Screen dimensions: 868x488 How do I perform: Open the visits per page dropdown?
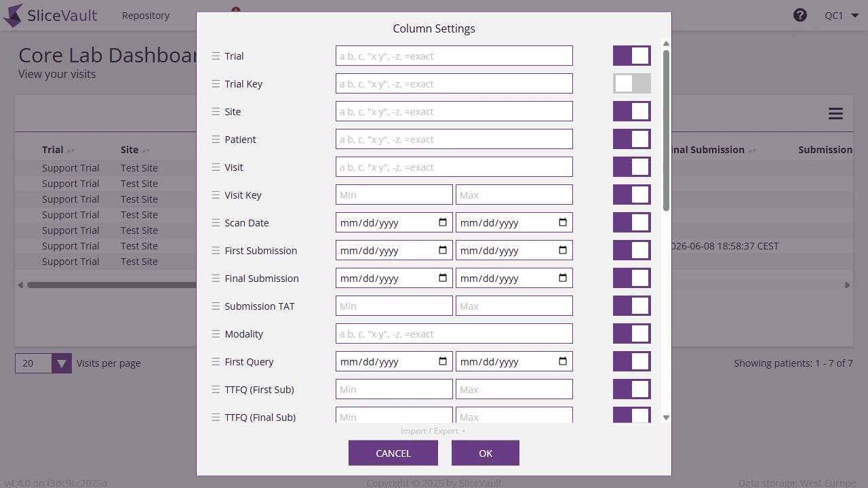point(43,363)
